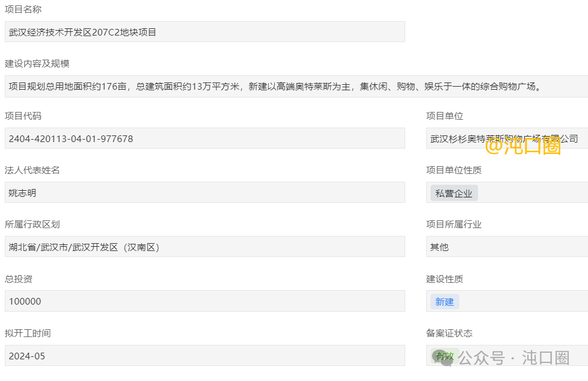Click the 私营企业 tag
The height and width of the screenshot is (381, 588).
454,193
